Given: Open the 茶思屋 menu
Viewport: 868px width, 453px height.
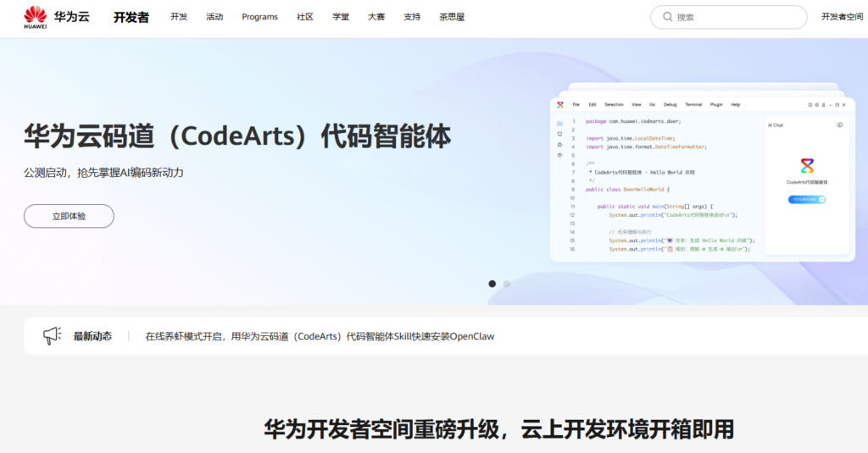Looking at the screenshot, I should 452,17.
